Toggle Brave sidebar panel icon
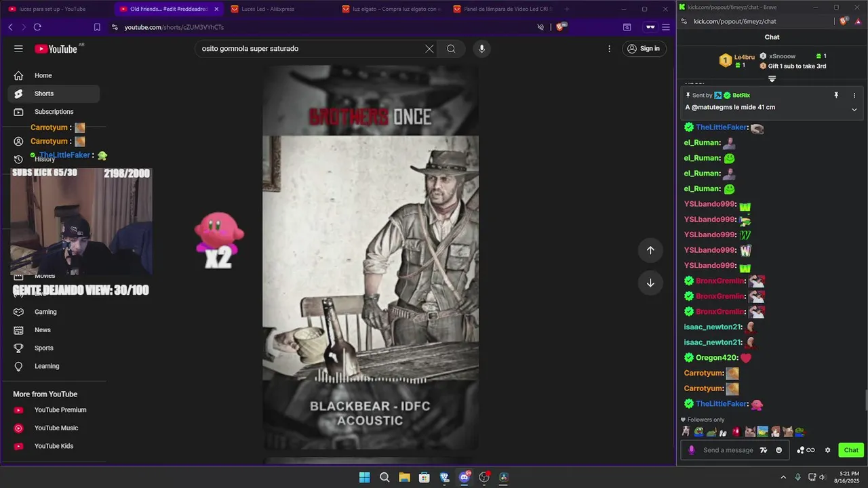868x488 pixels. 627,27
